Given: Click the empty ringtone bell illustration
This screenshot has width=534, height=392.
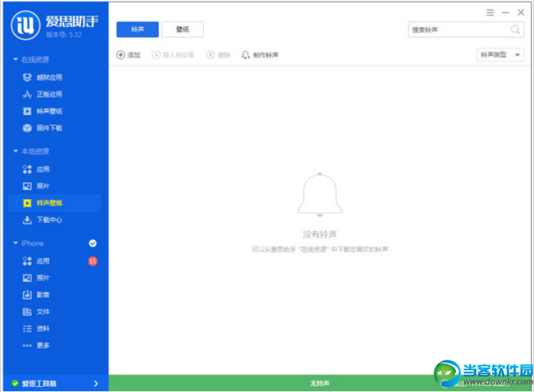Looking at the screenshot, I should [x=320, y=195].
